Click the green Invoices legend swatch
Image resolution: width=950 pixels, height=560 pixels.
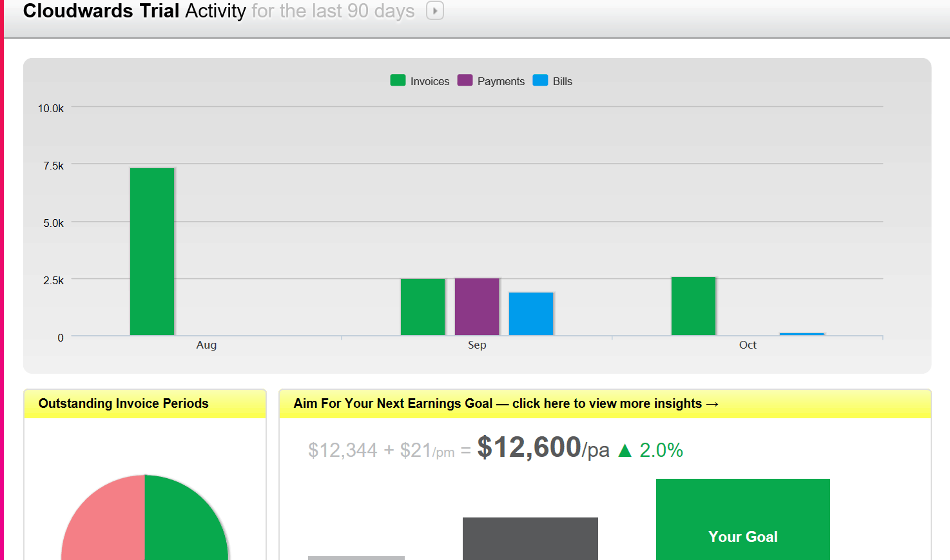pyautogui.click(x=398, y=80)
